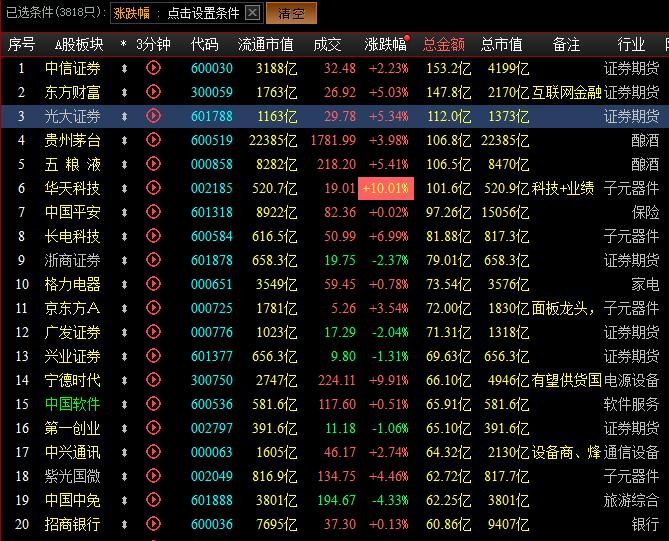This screenshot has width=669, height=541.
Task: Sort by the 3分钟 column header
Action: click(153, 44)
